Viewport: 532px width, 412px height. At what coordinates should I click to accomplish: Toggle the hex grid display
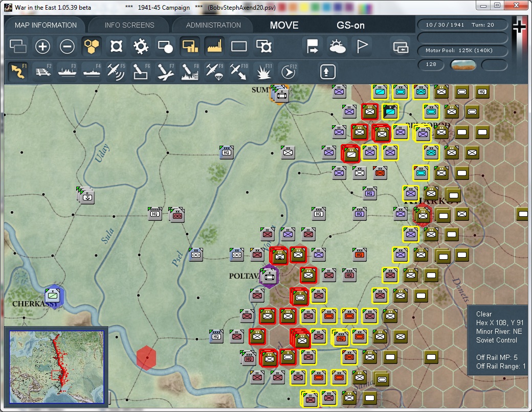tap(92, 46)
